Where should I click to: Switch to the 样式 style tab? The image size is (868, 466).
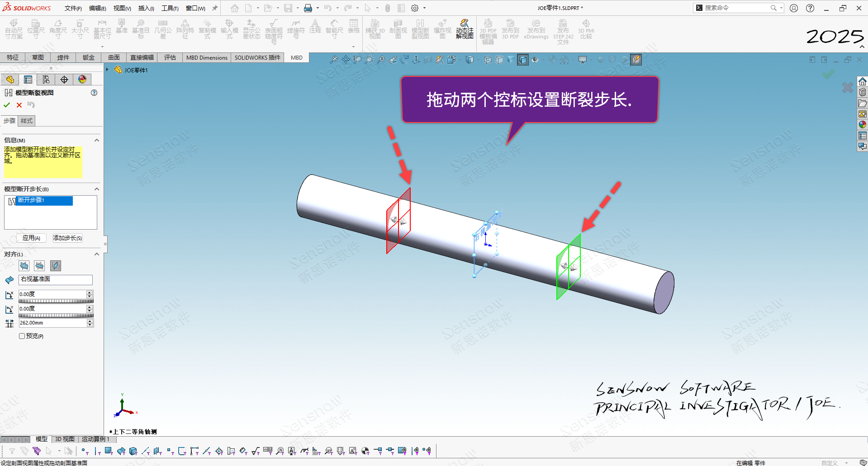27,121
